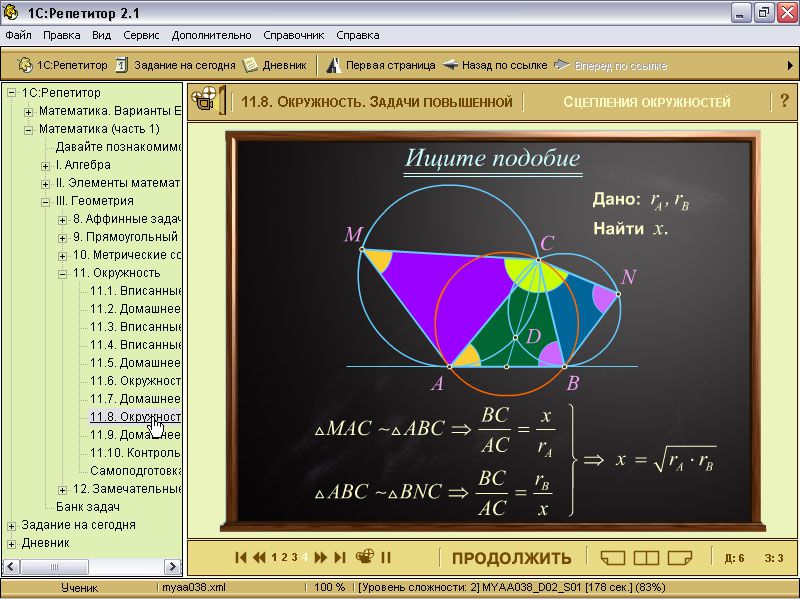Collapse the III. Геометрия tree node
The image size is (800, 600).
(x=46, y=200)
